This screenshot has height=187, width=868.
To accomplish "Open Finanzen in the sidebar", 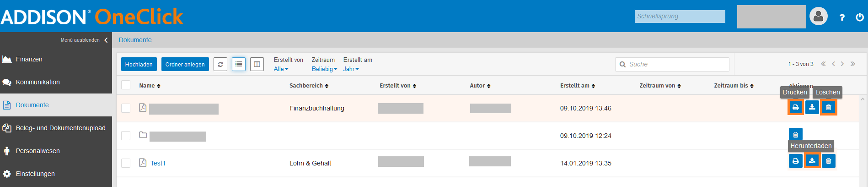I will click(x=56, y=59).
